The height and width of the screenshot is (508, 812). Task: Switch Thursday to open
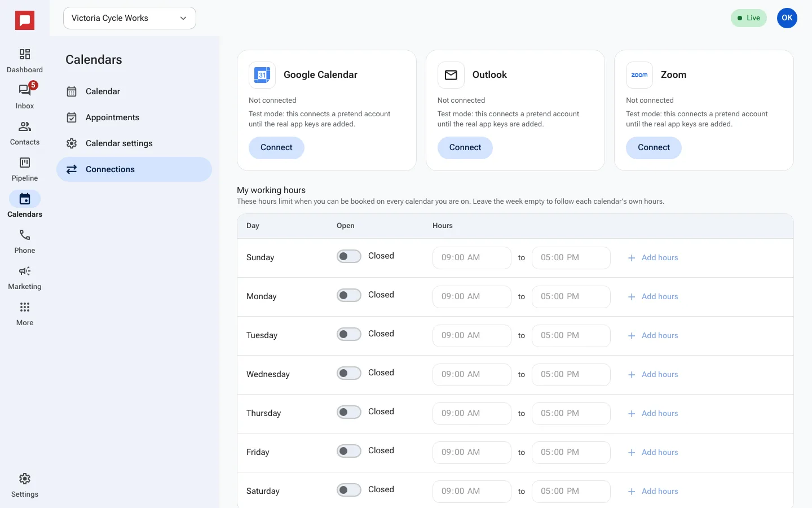click(349, 412)
